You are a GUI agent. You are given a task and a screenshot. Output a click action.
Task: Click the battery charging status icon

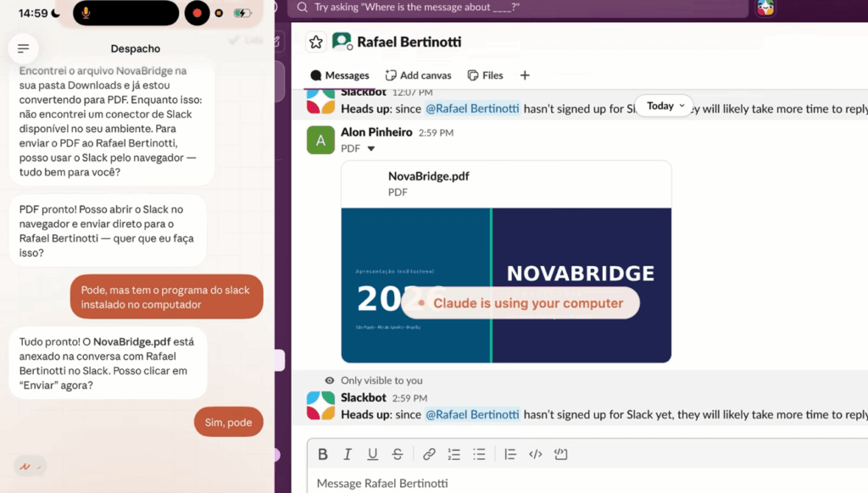tap(242, 13)
